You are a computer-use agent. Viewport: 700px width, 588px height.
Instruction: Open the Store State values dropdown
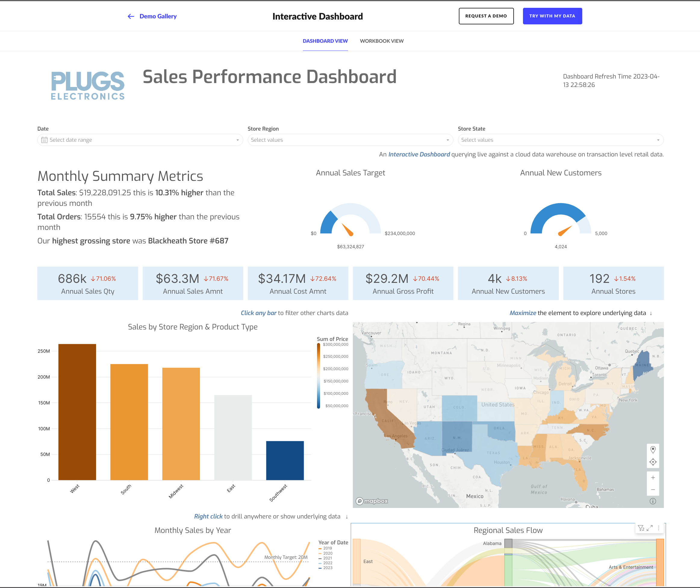[x=658, y=140]
